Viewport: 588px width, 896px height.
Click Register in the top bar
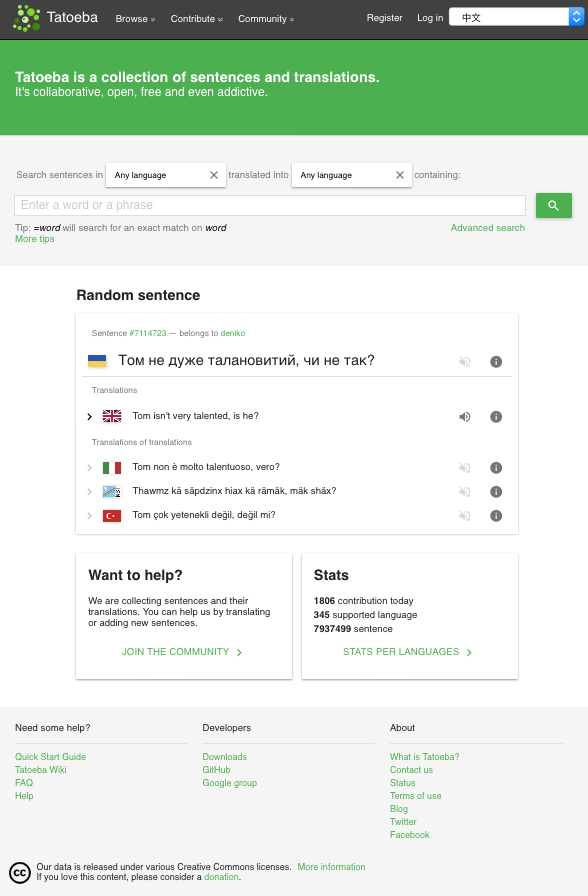point(385,18)
